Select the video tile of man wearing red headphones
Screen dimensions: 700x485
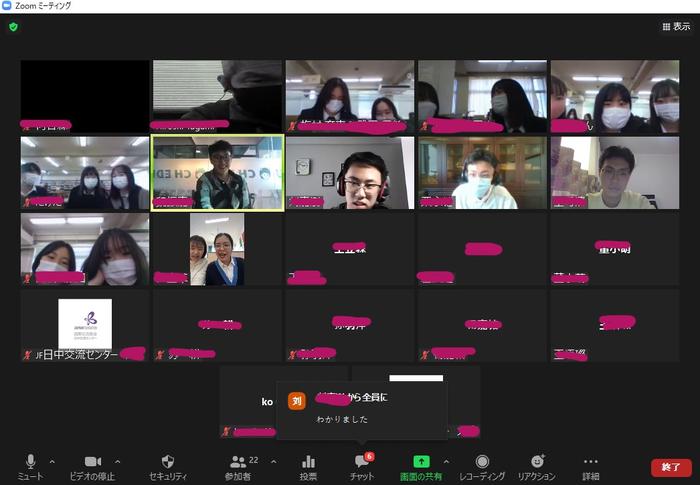350,173
